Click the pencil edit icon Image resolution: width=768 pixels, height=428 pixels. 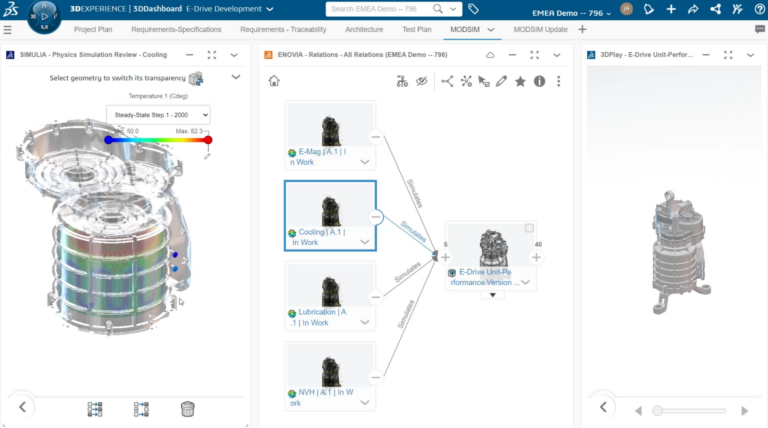501,81
